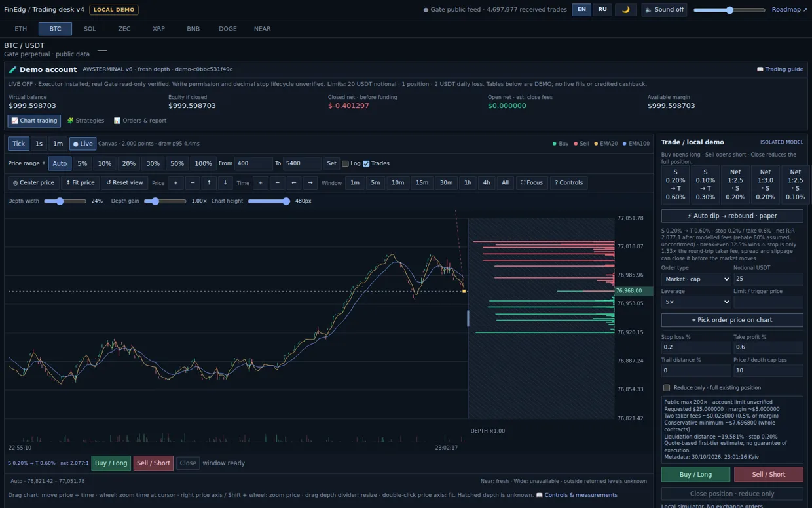Image resolution: width=812 pixels, height=508 pixels.
Task: Select the BNB symbol tab
Action: [193, 29]
